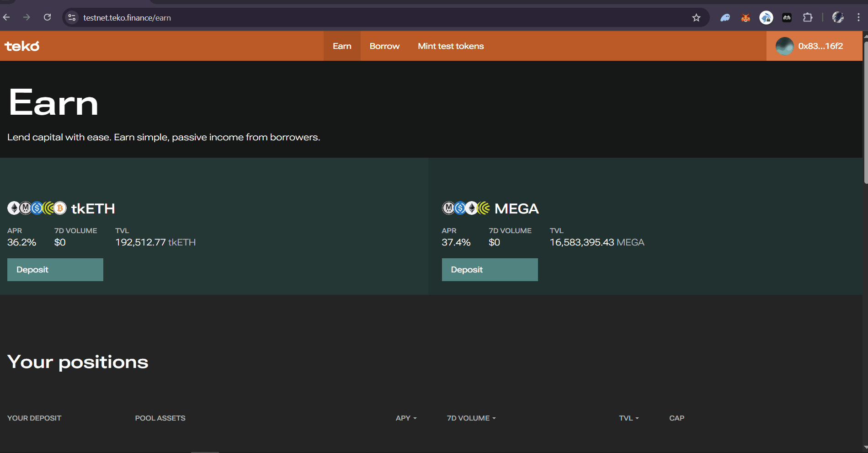Open the MetaMask fox extension
The image size is (868, 453).
click(746, 18)
